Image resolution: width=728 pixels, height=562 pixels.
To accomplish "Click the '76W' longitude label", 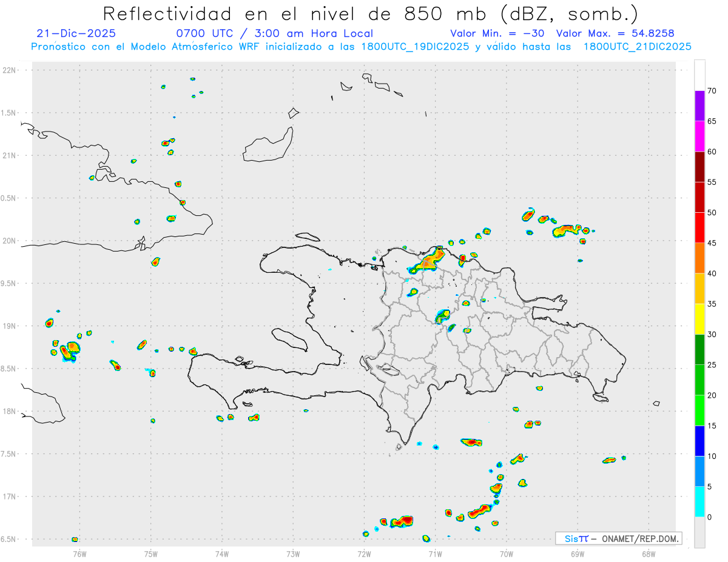I will [x=79, y=553].
